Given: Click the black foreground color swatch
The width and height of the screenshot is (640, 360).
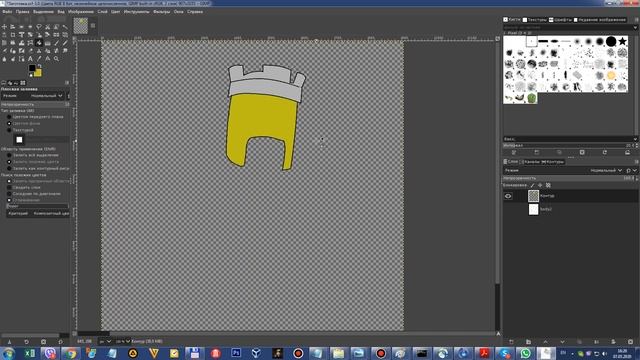Looking at the screenshot, I should [x=31, y=68].
